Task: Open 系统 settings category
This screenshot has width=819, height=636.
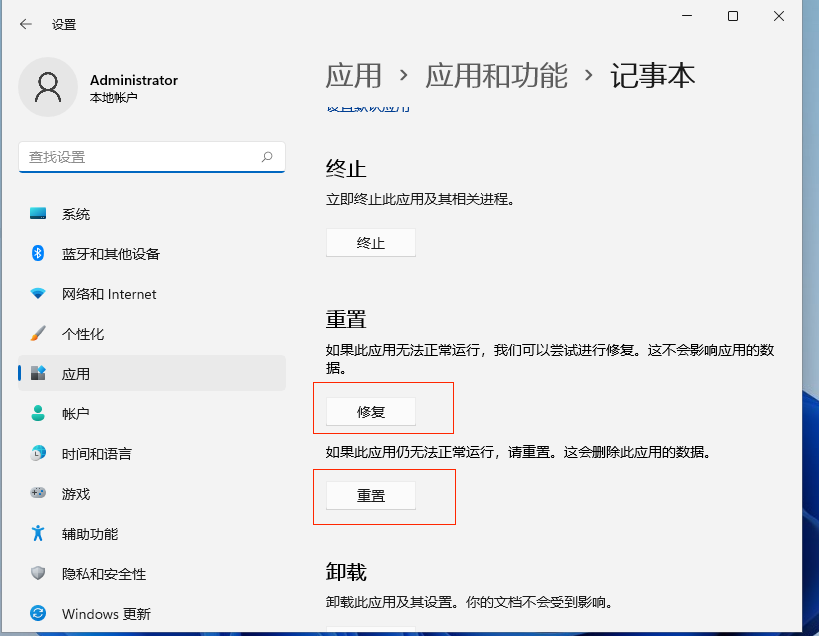Action: (151, 214)
